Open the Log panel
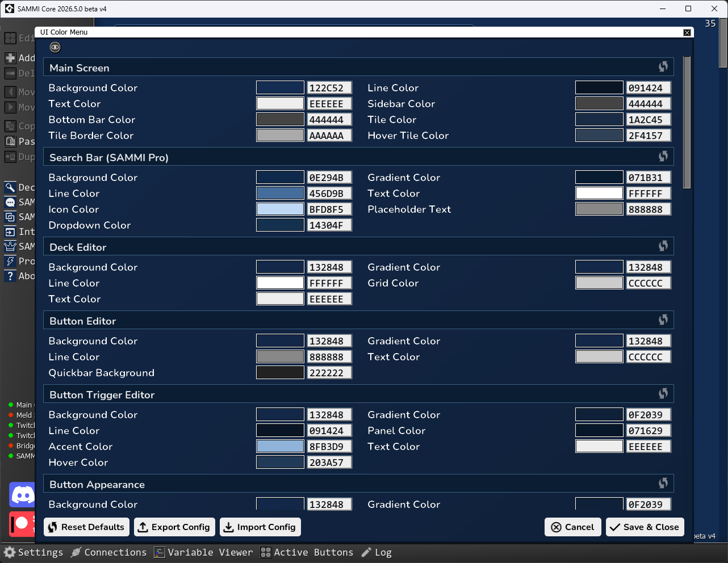 click(x=376, y=552)
